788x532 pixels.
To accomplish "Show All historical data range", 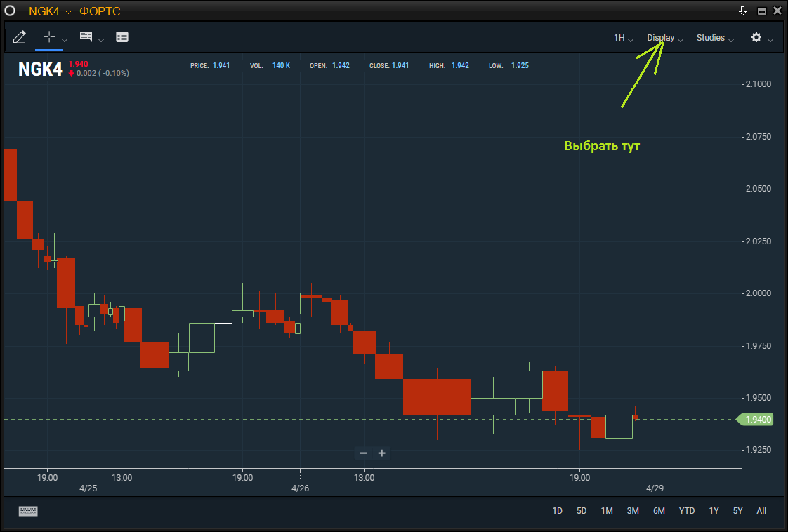I will 761,511.
